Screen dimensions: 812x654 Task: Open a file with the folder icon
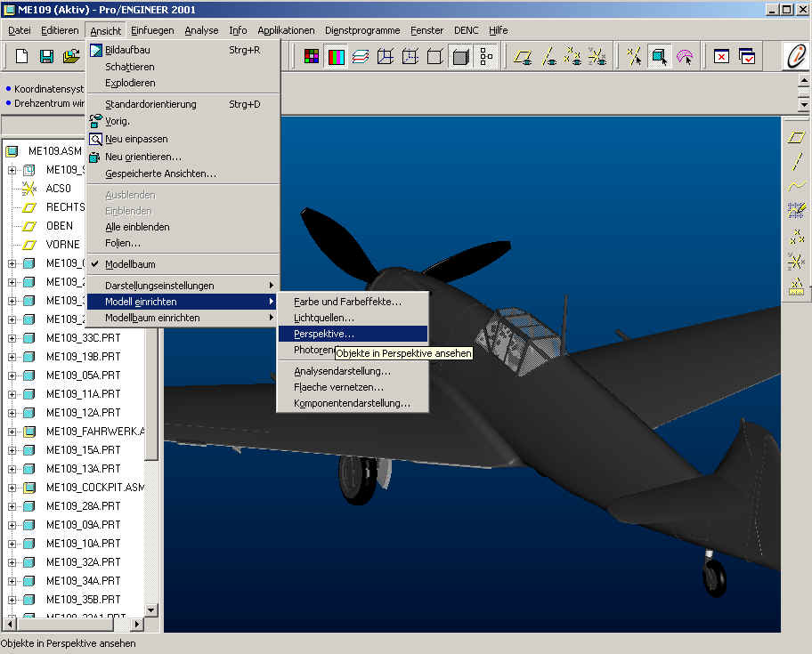pyautogui.click(x=71, y=56)
